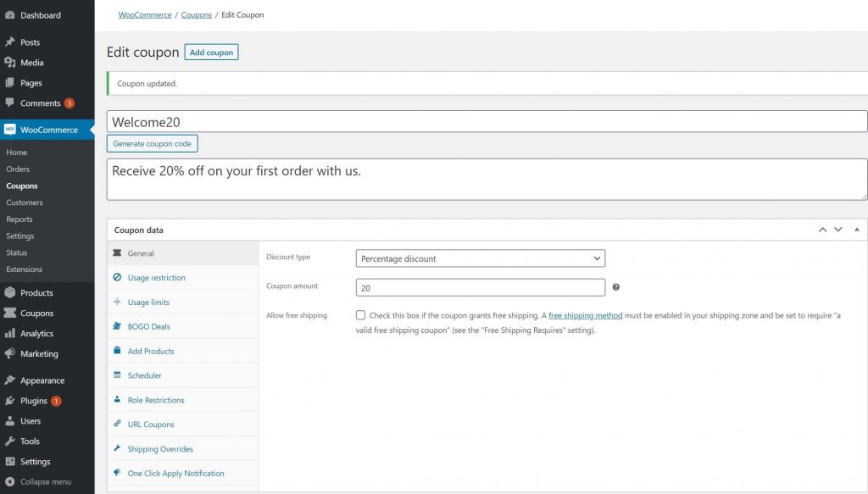Screen dimensions: 868x494
Task: Click the Shipping Overrides wrench icon
Action: pos(117,448)
